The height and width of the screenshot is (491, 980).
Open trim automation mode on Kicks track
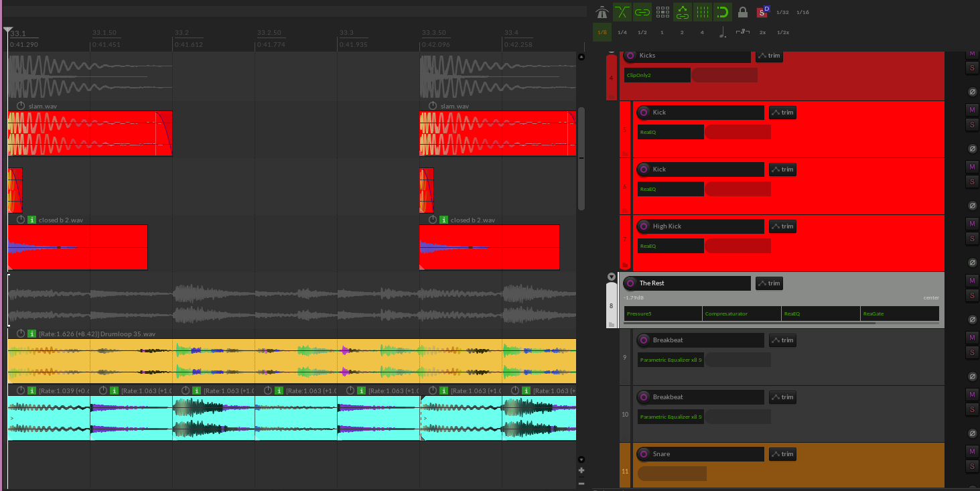[769, 56]
